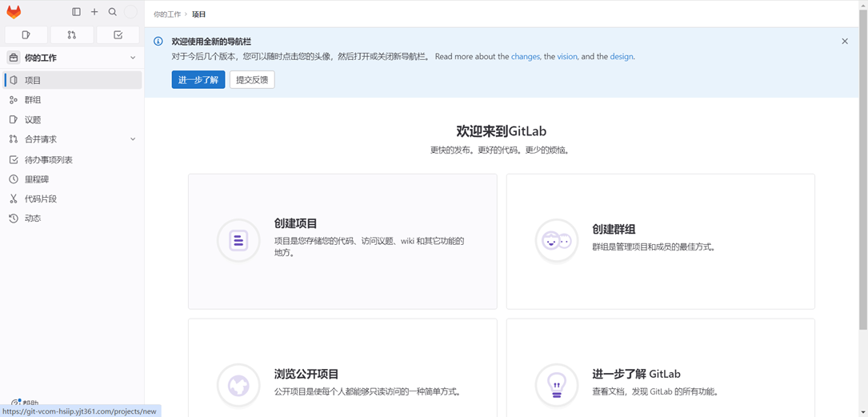Select 项目 in the sidebar
This screenshot has height=417, width=868.
[x=73, y=80]
